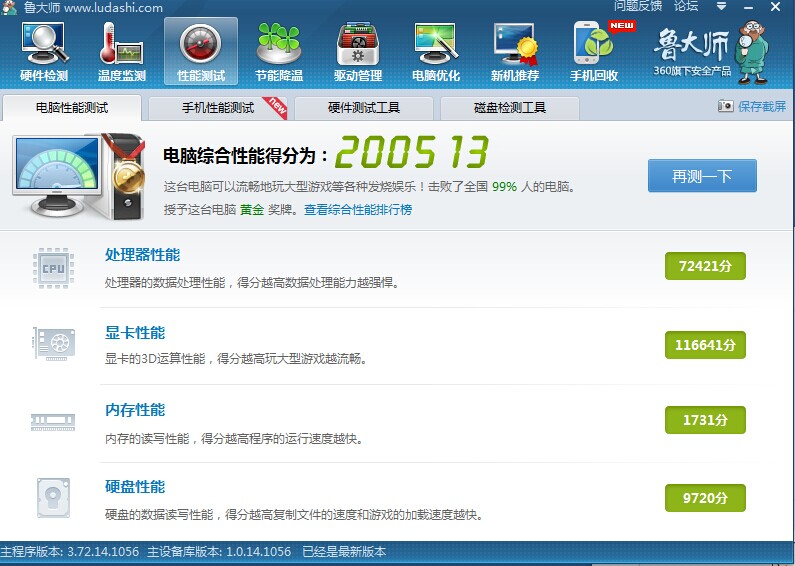795x566 pixels.
Task: Click the 处理器性能 heading
Action: (142, 255)
